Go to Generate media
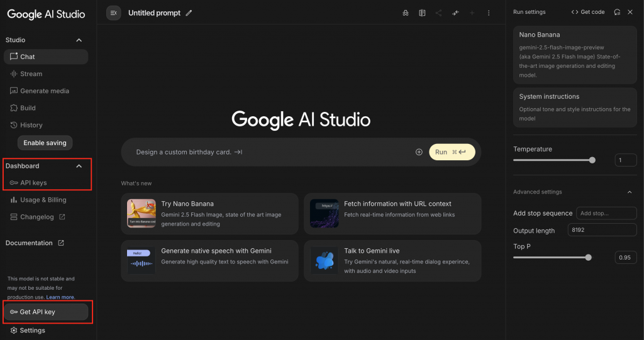This screenshot has width=644, height=340. tap(46, 90)
